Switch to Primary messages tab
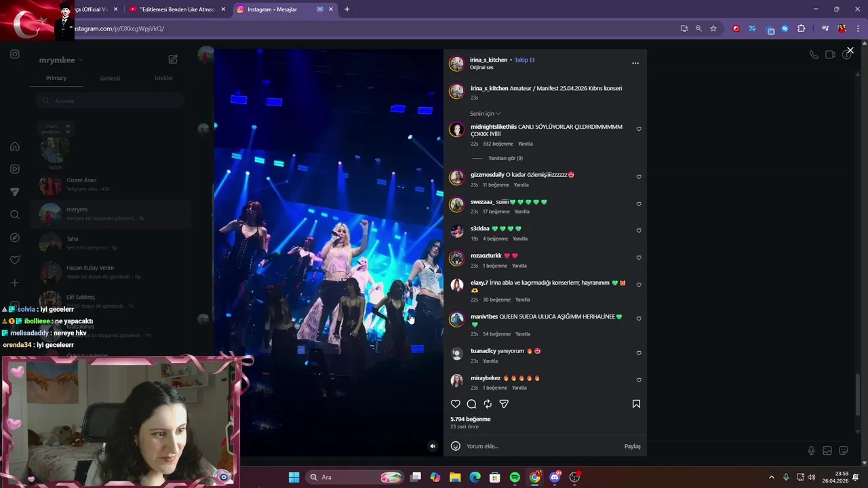The width and height of the screenshot is (868, 488). pos(56,78)
